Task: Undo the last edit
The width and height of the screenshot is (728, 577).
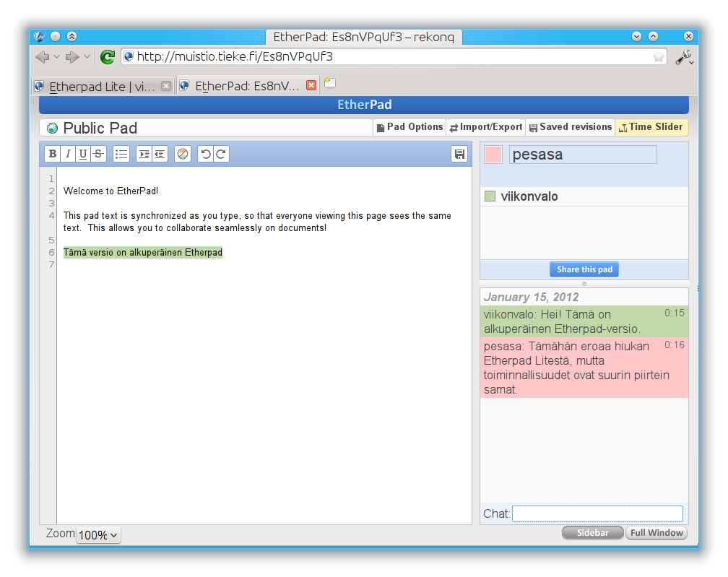Action: pos(205,154)
